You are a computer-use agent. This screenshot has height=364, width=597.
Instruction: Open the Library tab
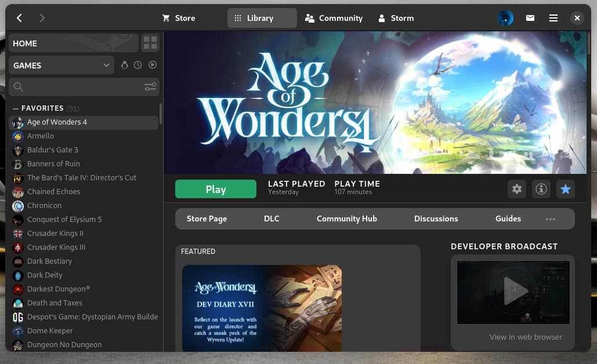click(262, 18)
